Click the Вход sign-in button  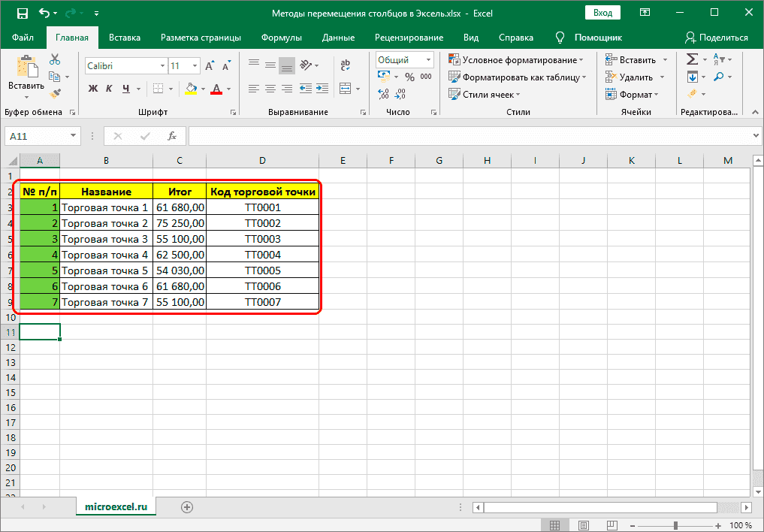point(604,12)
